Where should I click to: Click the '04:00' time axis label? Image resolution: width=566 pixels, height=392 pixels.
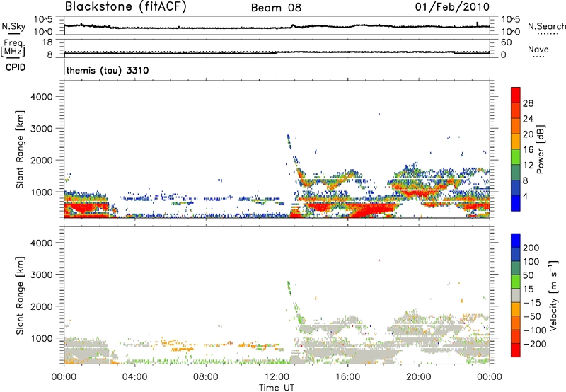pyautogui.click(x=134, y=377)
